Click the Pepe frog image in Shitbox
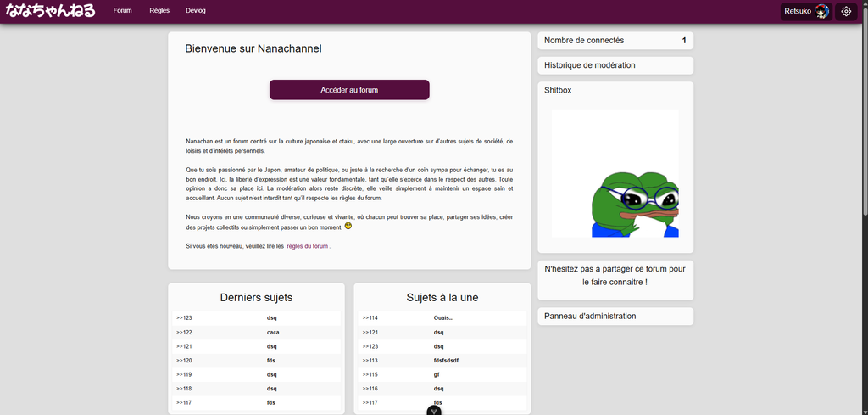Viewport: 868px width, 415px height. point(615,173)
